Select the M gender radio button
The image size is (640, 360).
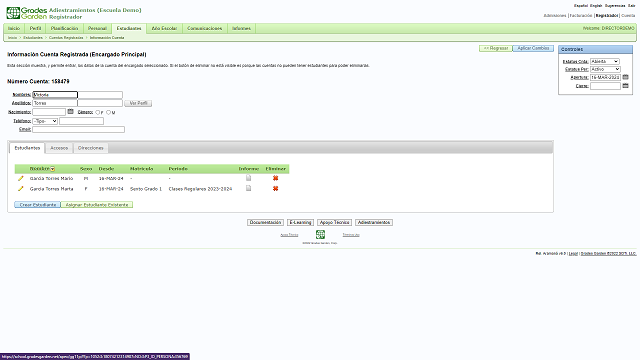pos(108,112)
